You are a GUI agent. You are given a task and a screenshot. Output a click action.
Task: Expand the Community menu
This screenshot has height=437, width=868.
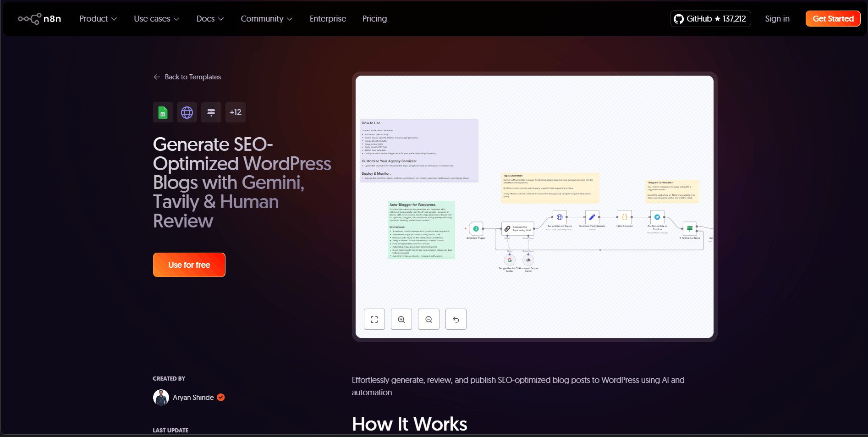[266, 19]
